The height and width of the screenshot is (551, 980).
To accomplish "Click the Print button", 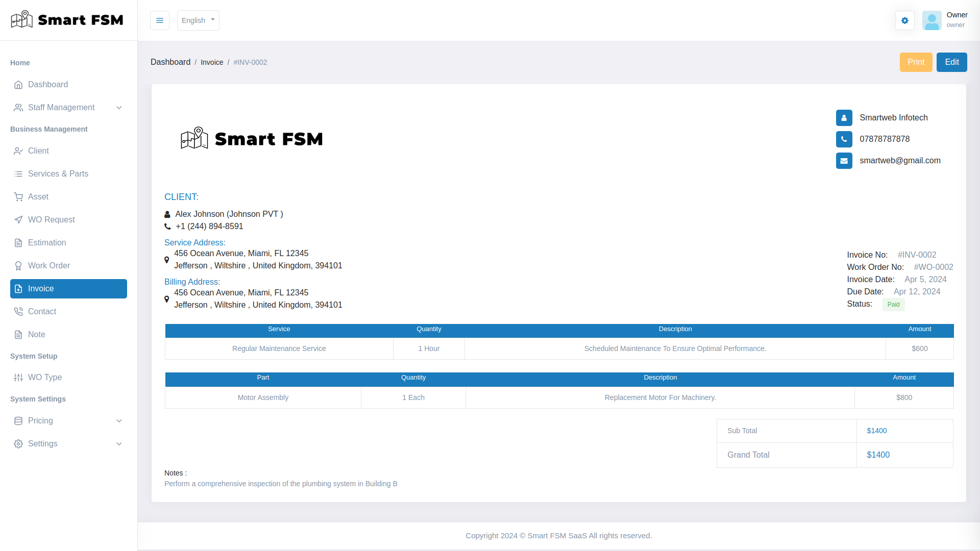I will (x=916, y=62).
